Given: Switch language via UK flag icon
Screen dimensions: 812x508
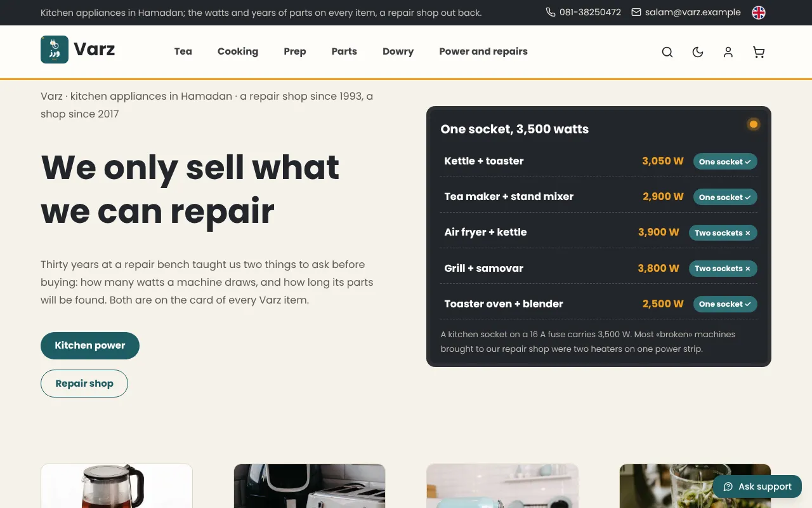Looking at the screenshot, I should (x=759, y=13).
